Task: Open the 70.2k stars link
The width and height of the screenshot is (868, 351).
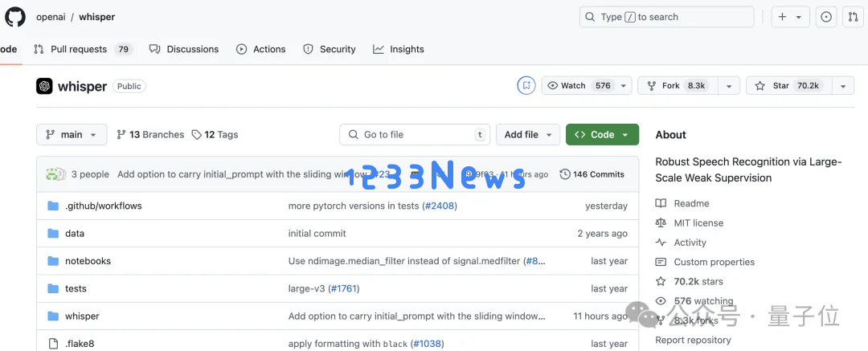Action: tap(698, 282)
